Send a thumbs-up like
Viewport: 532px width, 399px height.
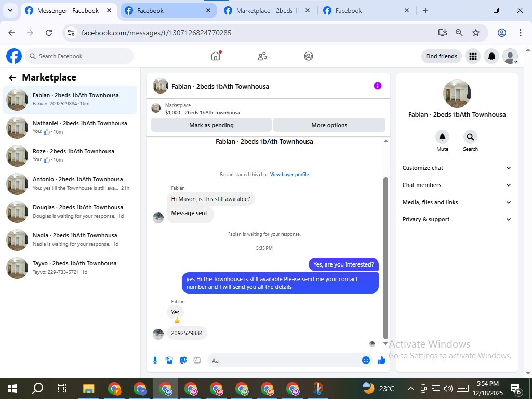381,361
